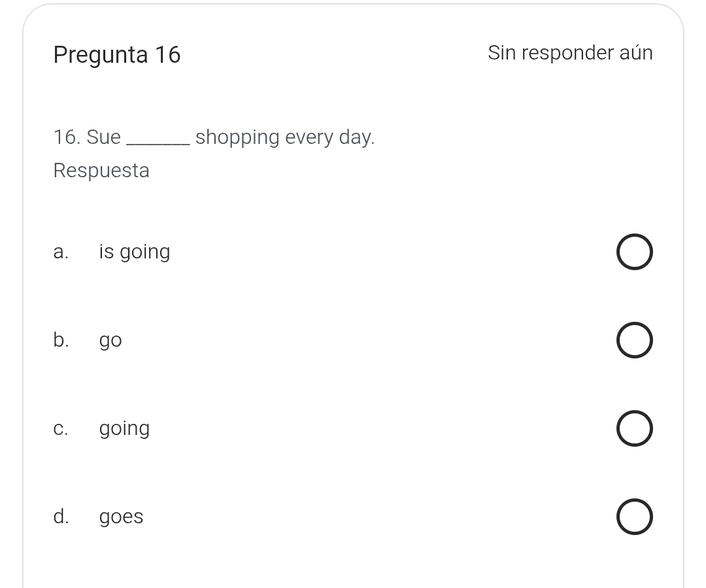This screenshot has height=588, width=706.
Task: Click the "Respuesta" label
Action: 101,171
